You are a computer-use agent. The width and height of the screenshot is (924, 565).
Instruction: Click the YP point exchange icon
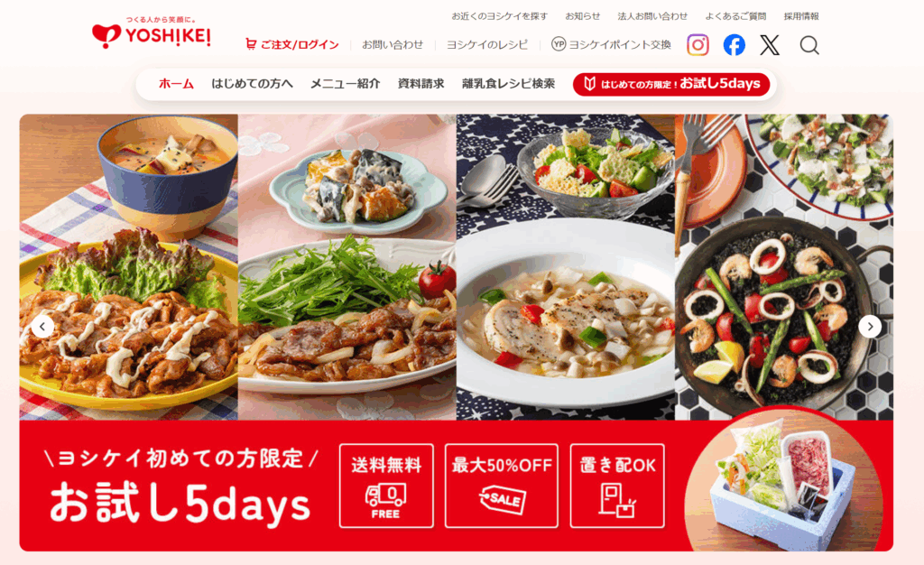pyautogui.click(x=558, y=44)
